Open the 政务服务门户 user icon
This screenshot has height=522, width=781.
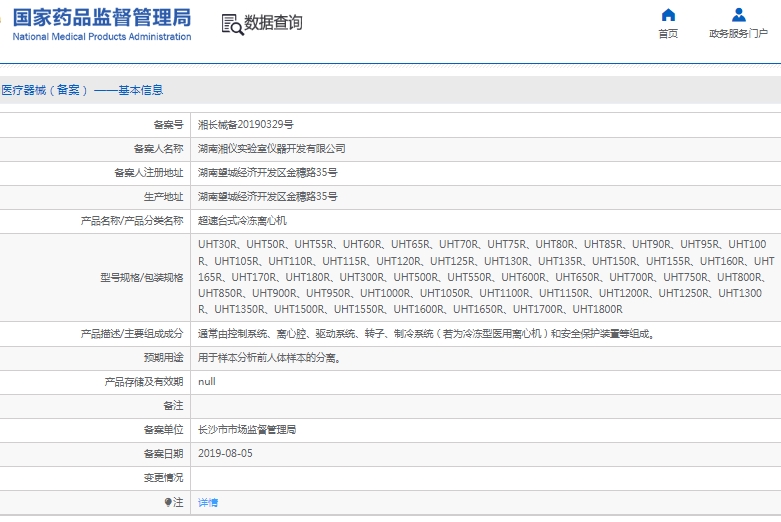(x=739, y=15)
